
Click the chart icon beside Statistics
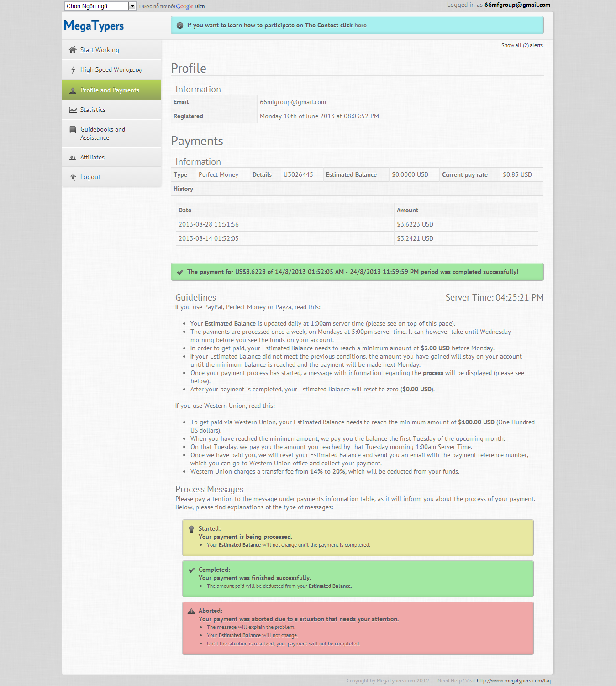pos(73,110)
